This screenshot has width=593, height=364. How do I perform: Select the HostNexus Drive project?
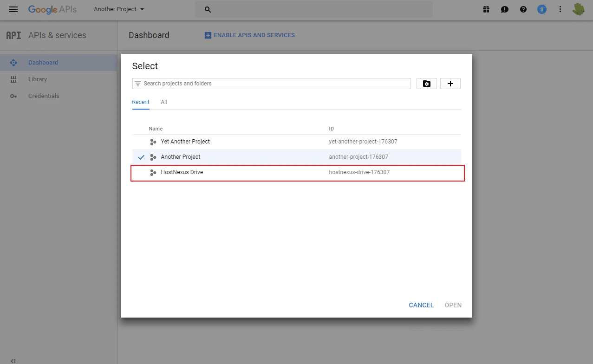pyautogui.click(x=297, y=172)
